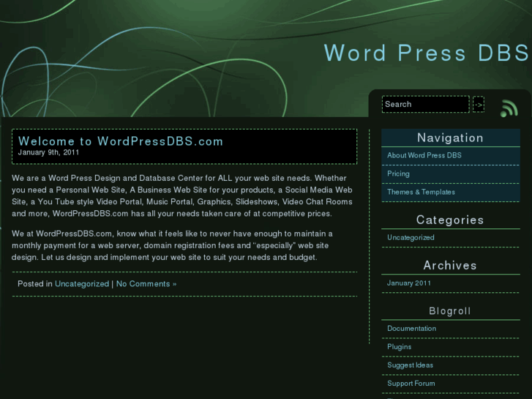The width and height of the screenshot is (532, 399).
Task: Submit search with the arrow button
Action: (479, 104)
